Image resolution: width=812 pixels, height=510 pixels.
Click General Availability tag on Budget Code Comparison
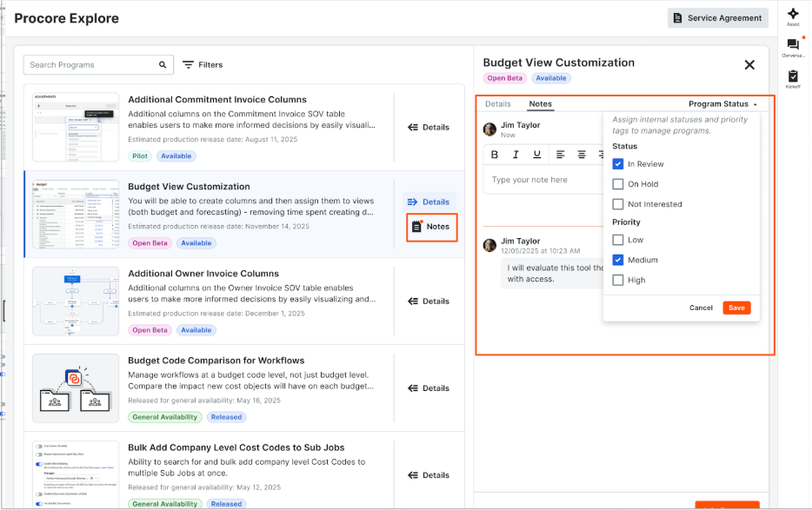[164, 417]
